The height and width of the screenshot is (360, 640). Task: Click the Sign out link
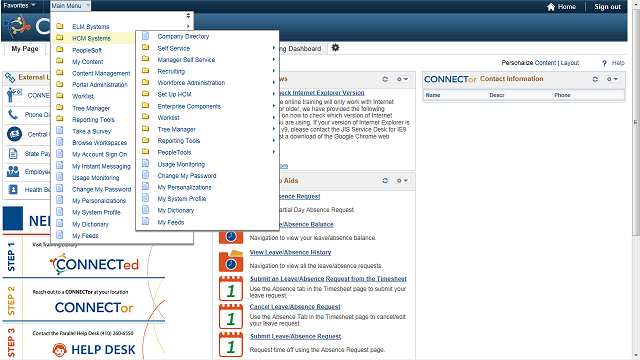[607, 7]
